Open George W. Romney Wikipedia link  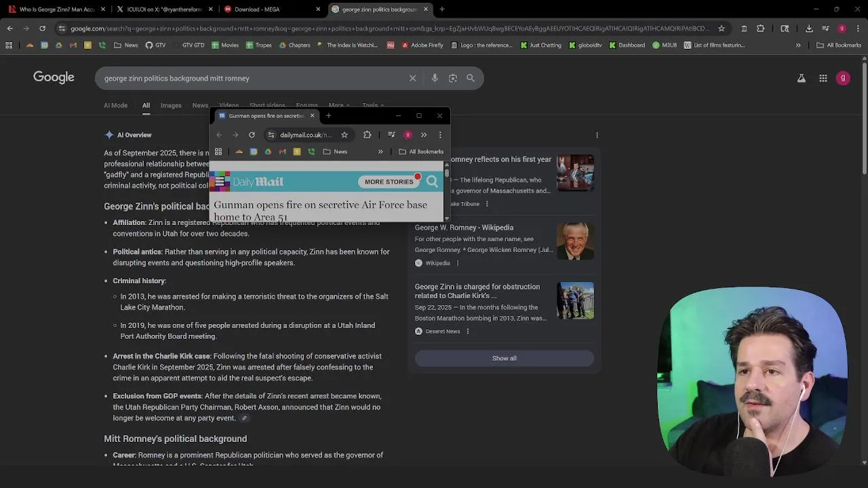[x=464, y=228]
